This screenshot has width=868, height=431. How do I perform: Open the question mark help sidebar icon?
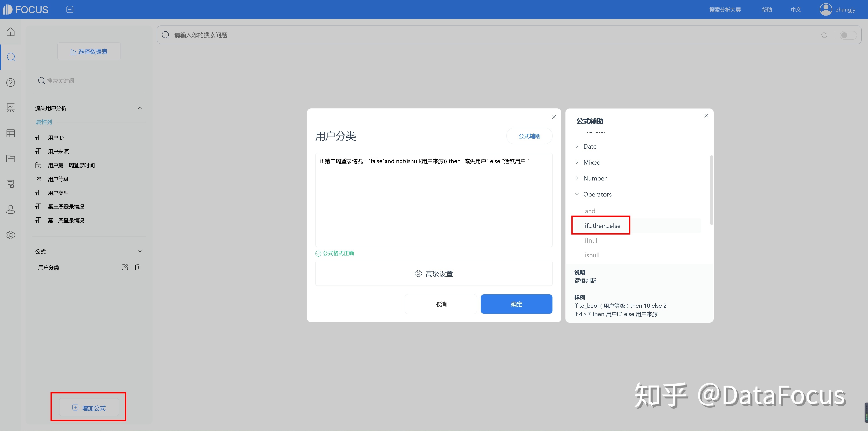pyautogui.click(x=11, y=82)
